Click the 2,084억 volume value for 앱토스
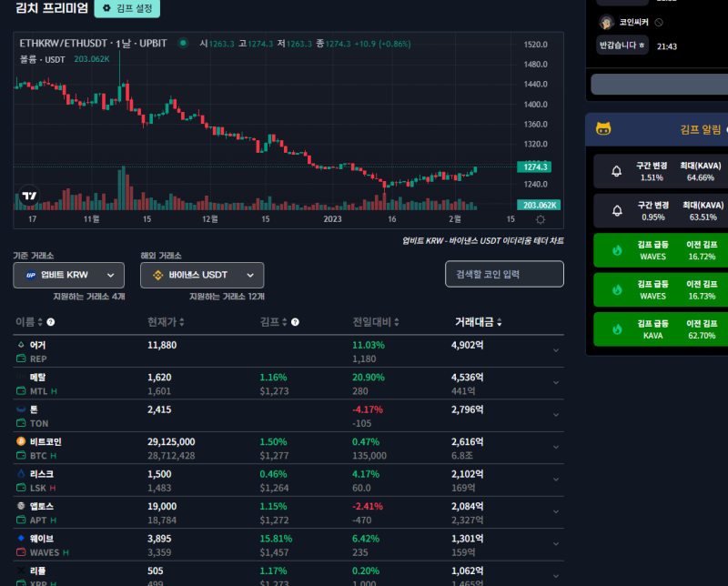The image size is (728, 586). click(x=467, y=506)
